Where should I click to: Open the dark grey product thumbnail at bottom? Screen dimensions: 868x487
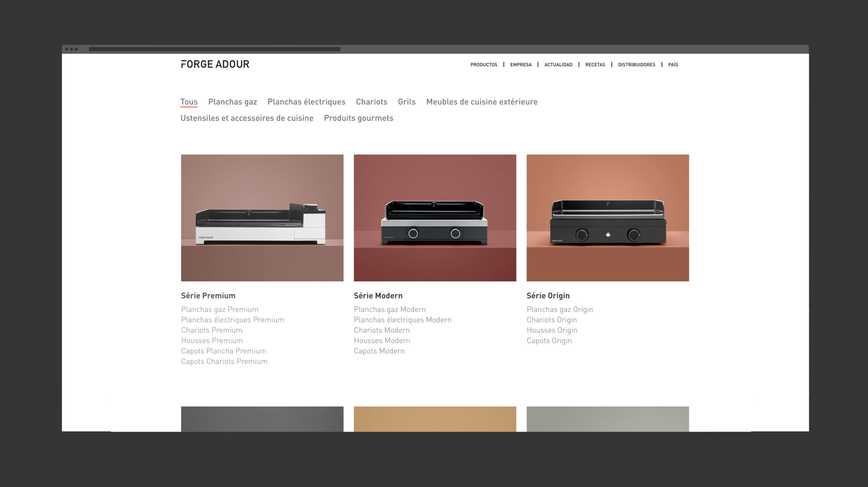tap(262, 419)
